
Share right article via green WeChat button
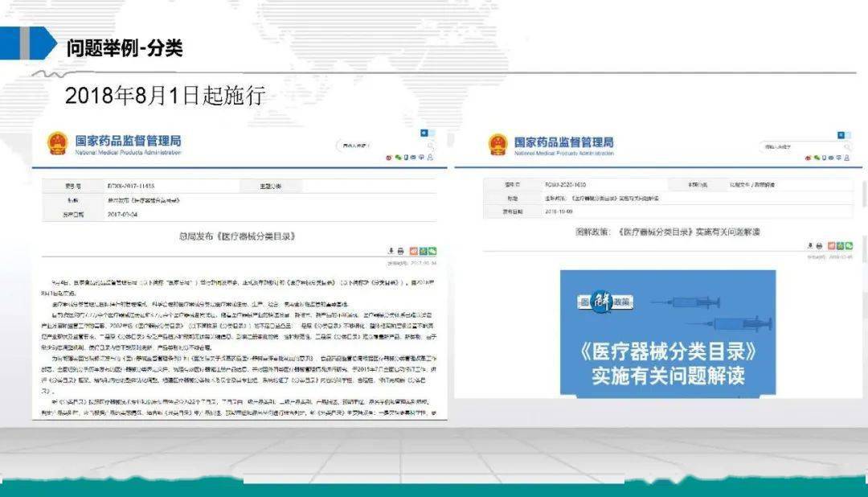click(850, 246)
